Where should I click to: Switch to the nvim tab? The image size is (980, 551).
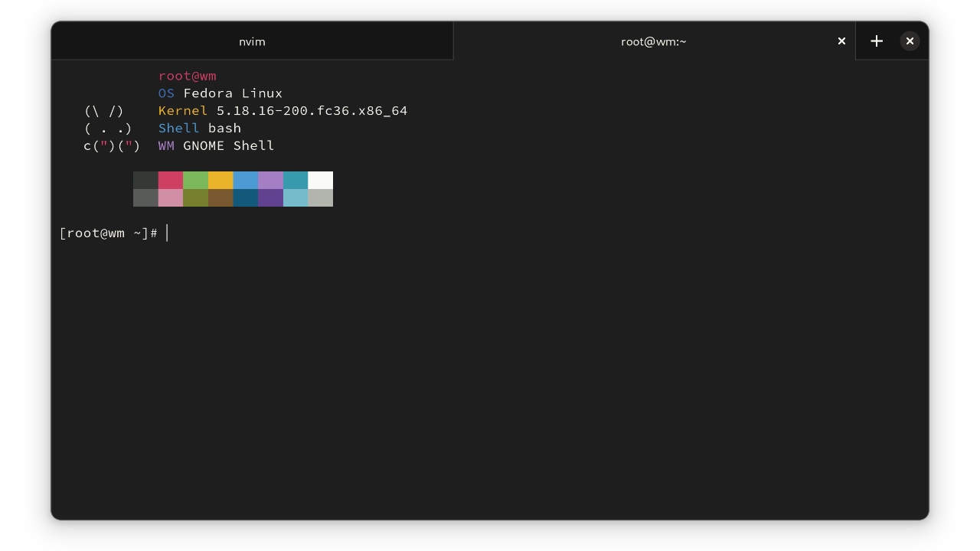(252, 41)
